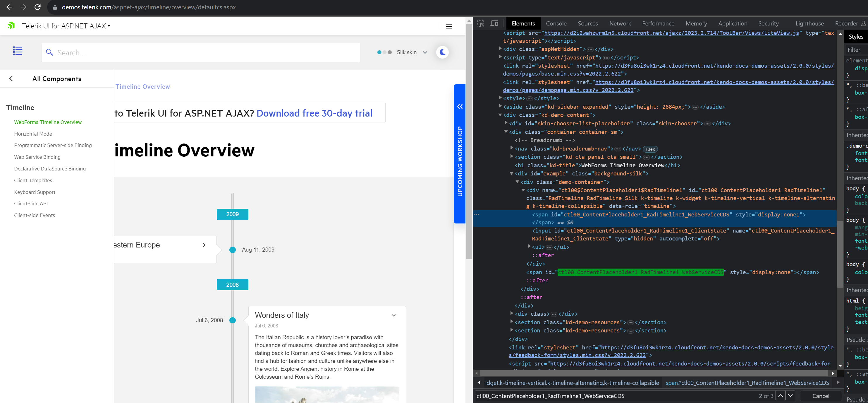This screenshot has height=403, width=868.
Task: Go to the previous search result in DevTools
Action: 781,396
